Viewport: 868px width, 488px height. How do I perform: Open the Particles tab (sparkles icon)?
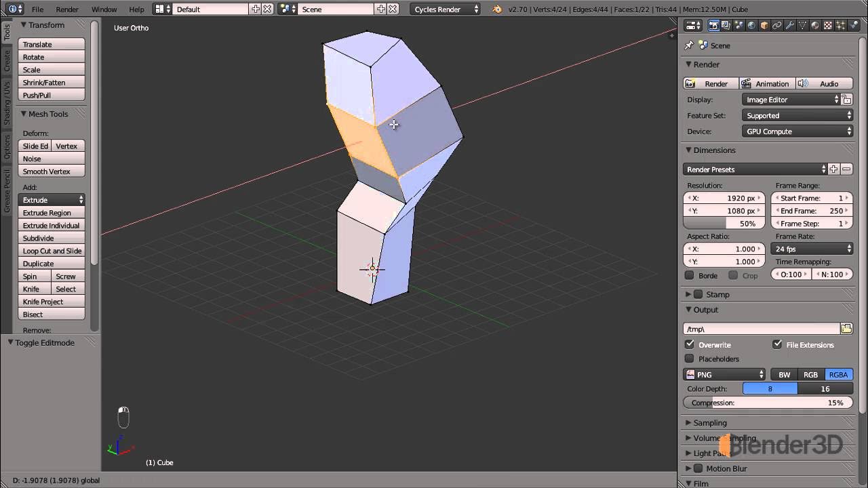click(840, 26)
